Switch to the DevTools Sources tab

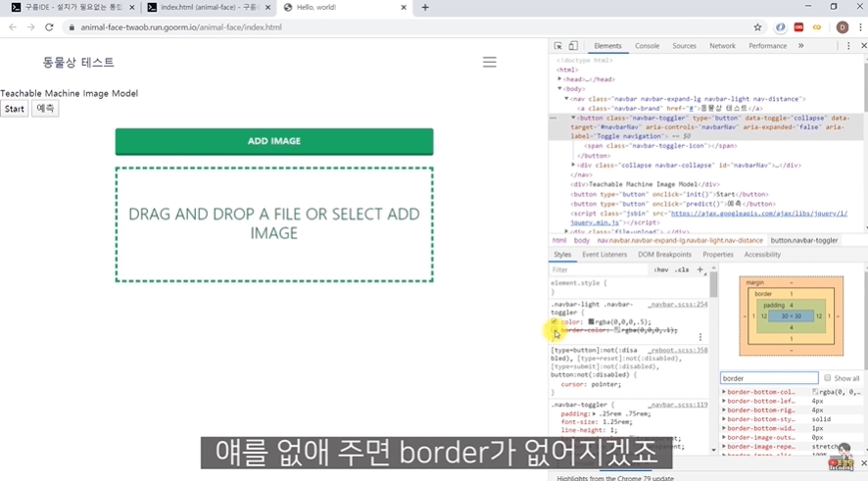[684, 46]
